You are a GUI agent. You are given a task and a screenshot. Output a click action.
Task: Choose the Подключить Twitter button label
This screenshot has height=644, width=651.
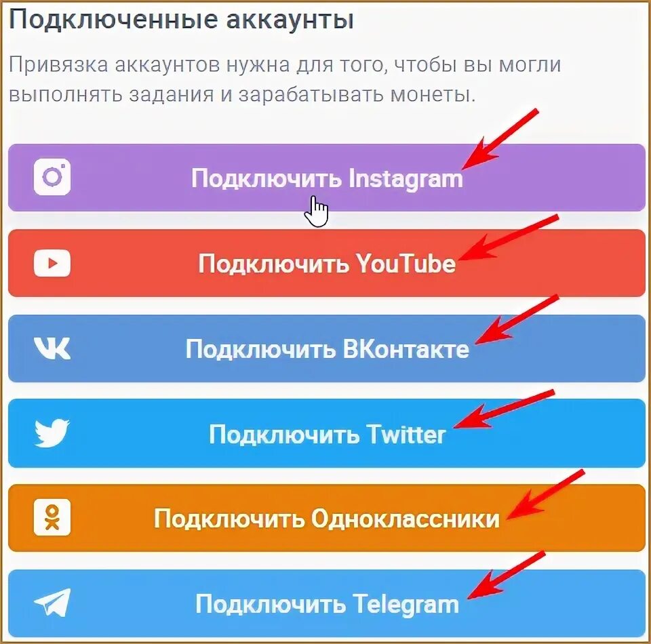coord(327,435)
